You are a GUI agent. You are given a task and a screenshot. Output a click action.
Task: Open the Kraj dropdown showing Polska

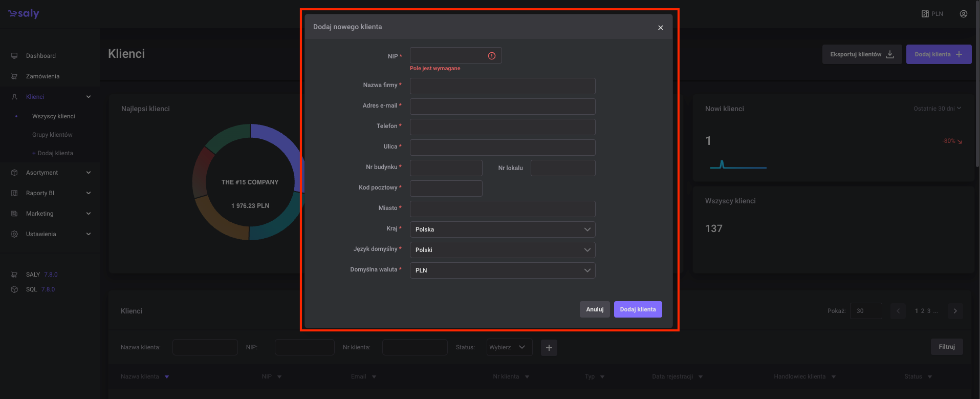pos(502,229)
